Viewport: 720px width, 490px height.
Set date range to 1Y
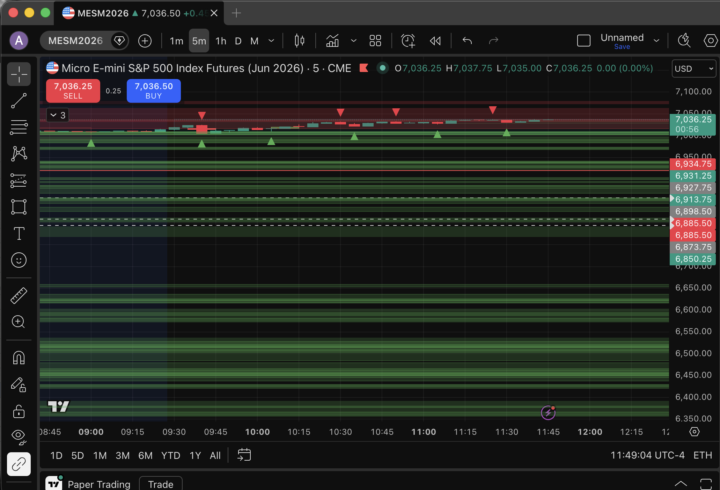click(x=195, y=455)
